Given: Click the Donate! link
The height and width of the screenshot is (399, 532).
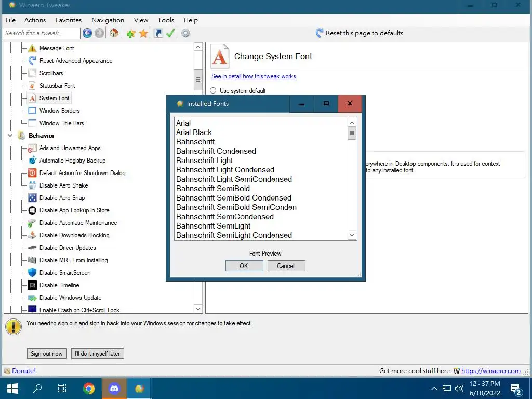Looking at the screenshot, I should tap(24, 371).
